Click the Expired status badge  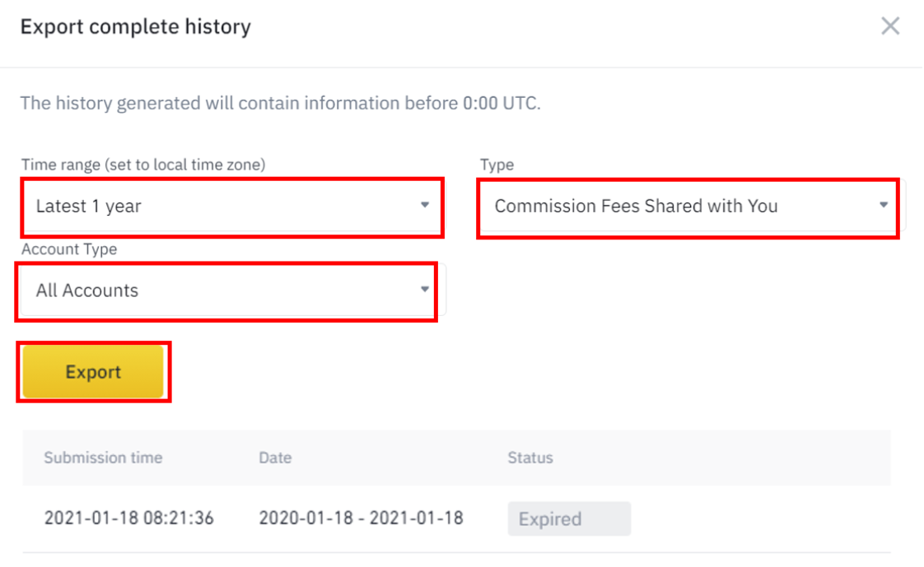569,518
